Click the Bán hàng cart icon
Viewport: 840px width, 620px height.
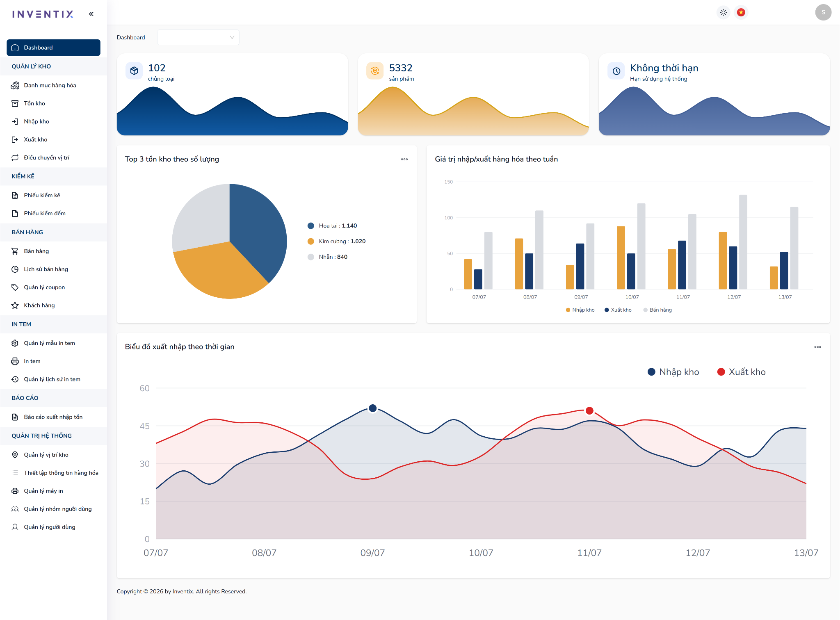[x=15, y=251]
